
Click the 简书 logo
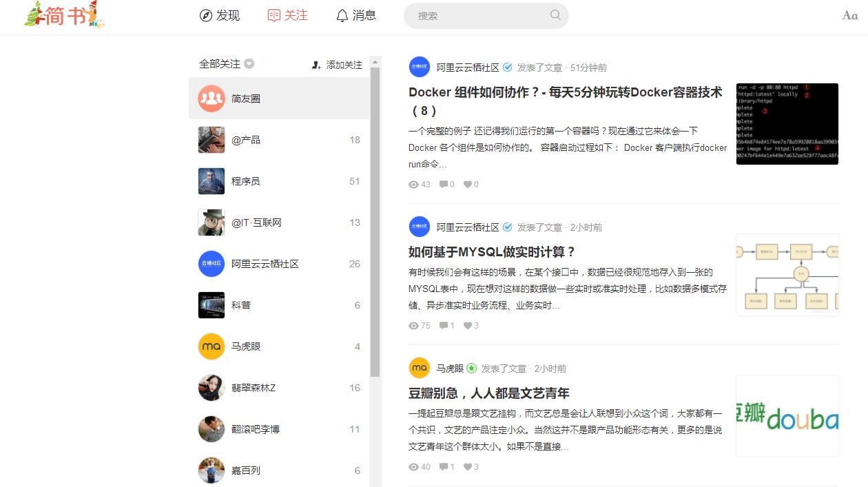point(64,14)
